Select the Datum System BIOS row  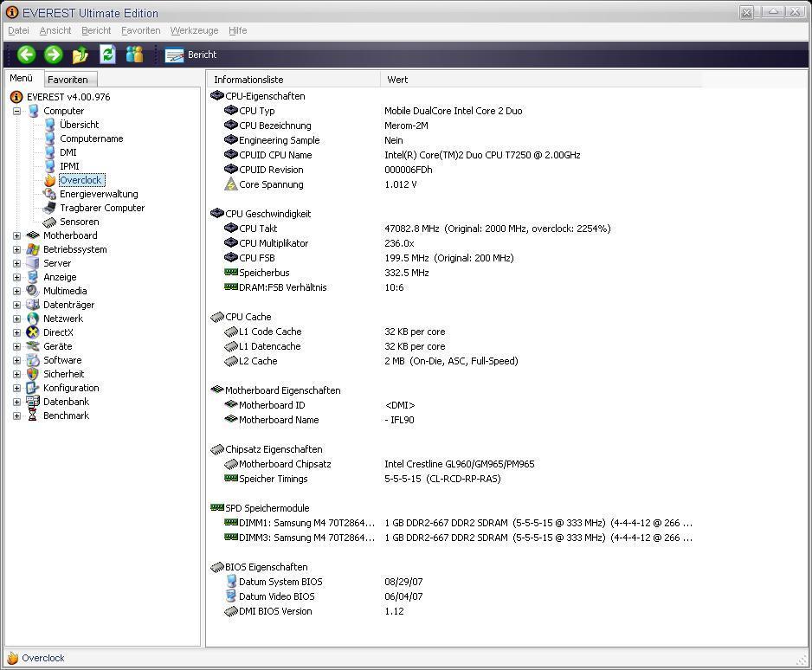point(455,582)
